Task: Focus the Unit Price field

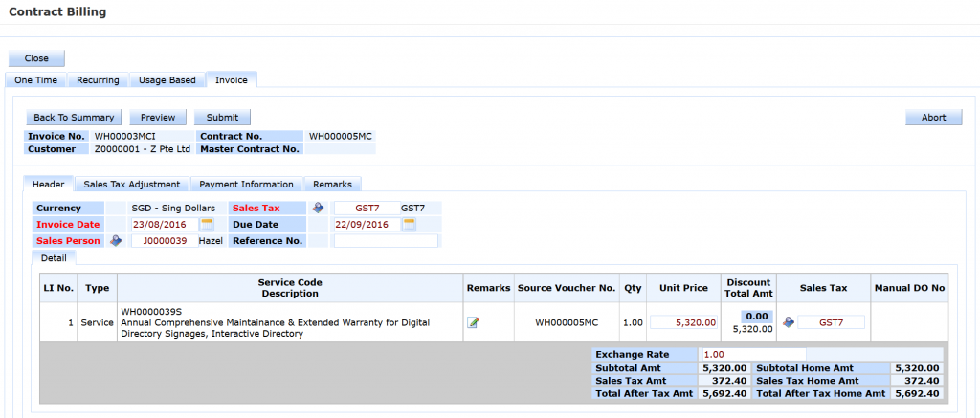Action: [682, 322]
